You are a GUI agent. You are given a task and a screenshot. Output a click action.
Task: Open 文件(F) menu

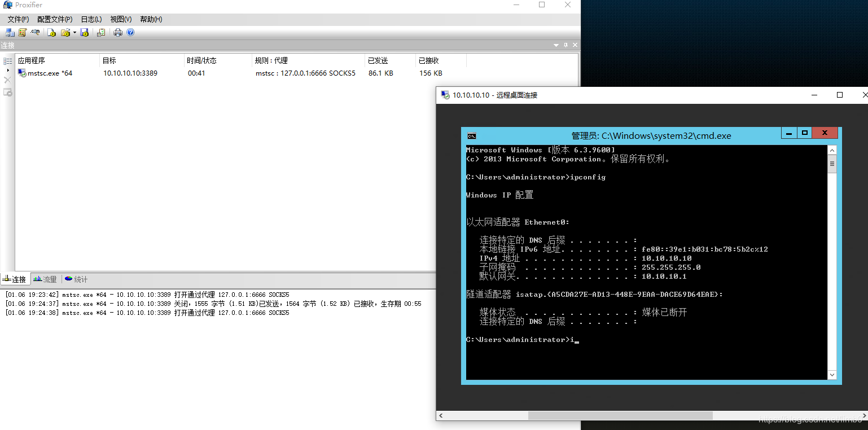(18, 19)
